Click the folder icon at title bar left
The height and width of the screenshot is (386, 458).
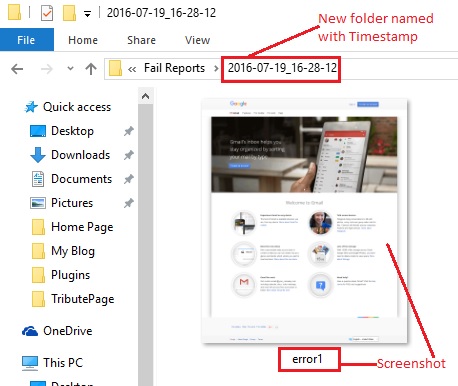pos(14,13)
